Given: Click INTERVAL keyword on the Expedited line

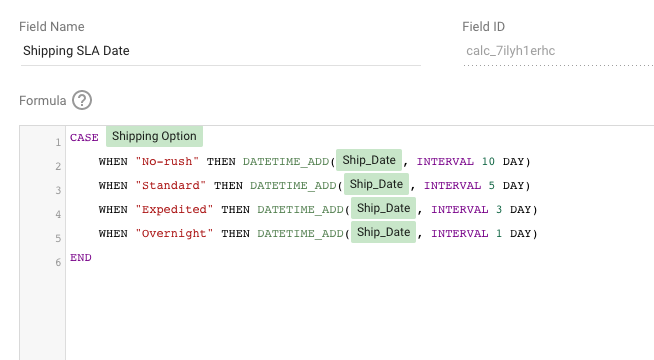Looking at the screenshot, I should coord(460,209).
